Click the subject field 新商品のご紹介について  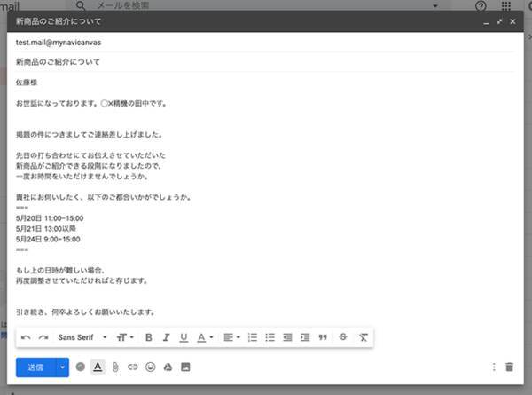pos(264,62)
